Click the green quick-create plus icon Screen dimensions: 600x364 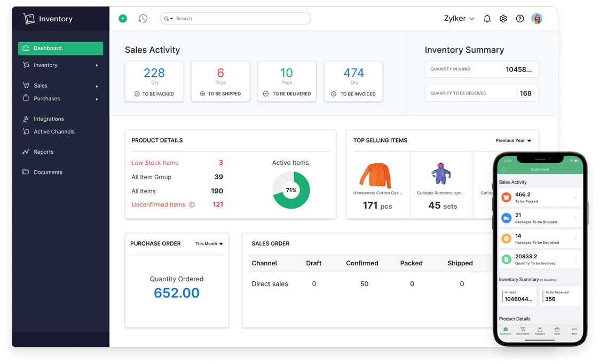[123, 18]
